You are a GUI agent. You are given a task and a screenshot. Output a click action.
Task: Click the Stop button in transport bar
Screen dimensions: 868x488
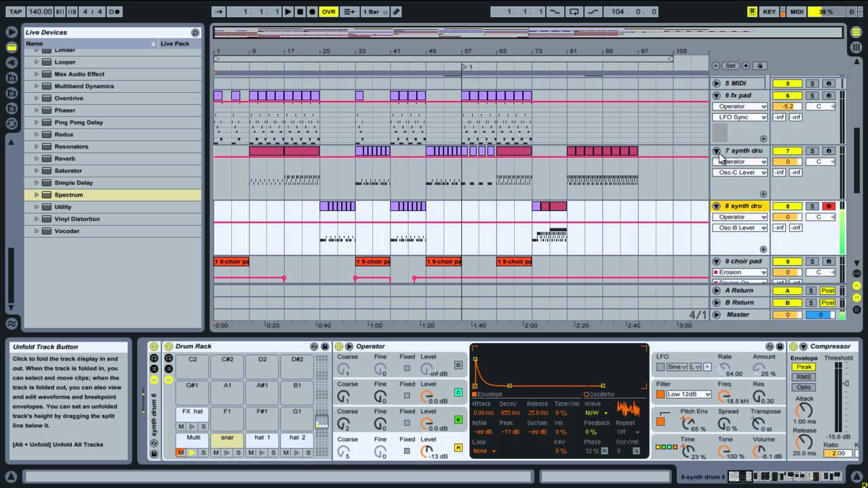(300, 12)
